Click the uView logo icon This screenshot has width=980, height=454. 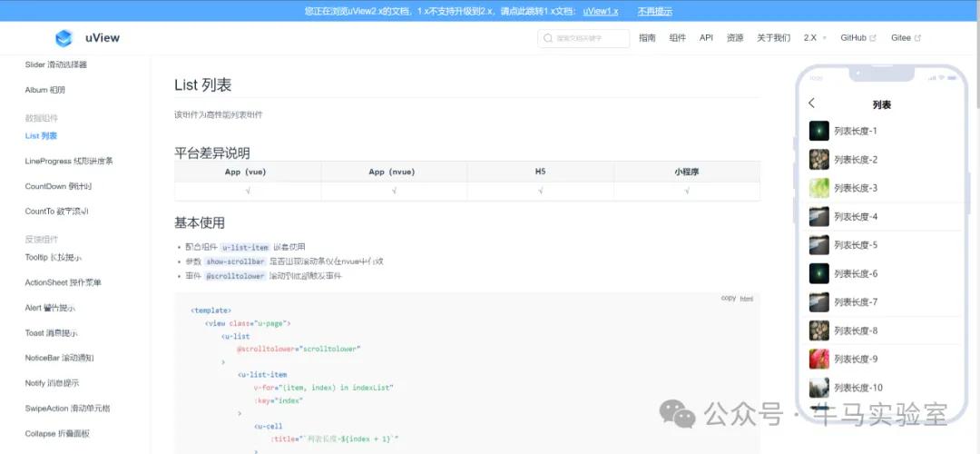point(64,38)
